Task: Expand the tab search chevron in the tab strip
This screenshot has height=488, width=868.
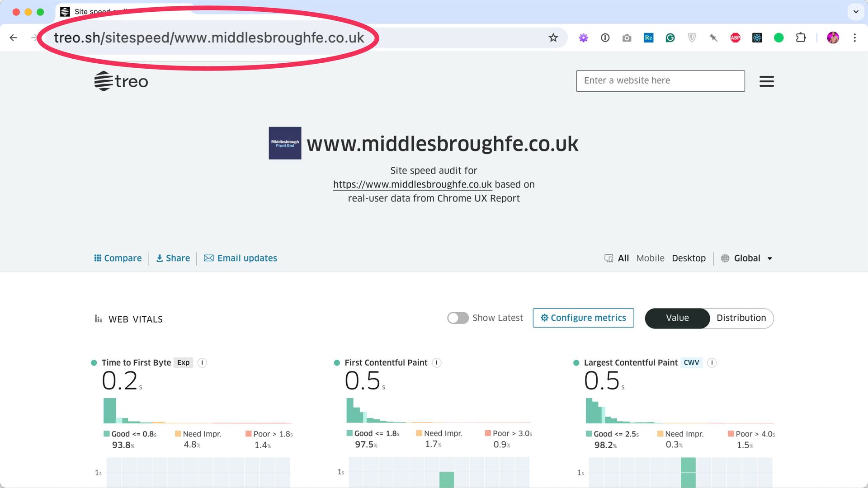Action: (856, 12)
